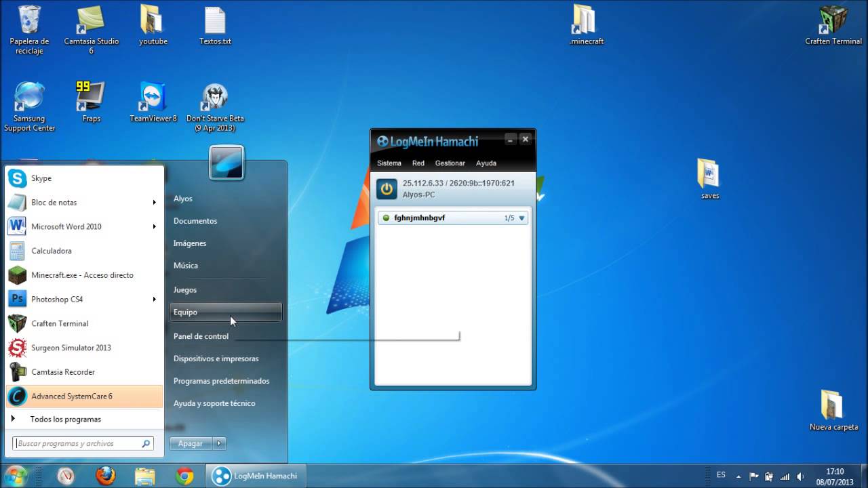
Task: Open Juegos from the Start menu
Action: pos(185,290)
